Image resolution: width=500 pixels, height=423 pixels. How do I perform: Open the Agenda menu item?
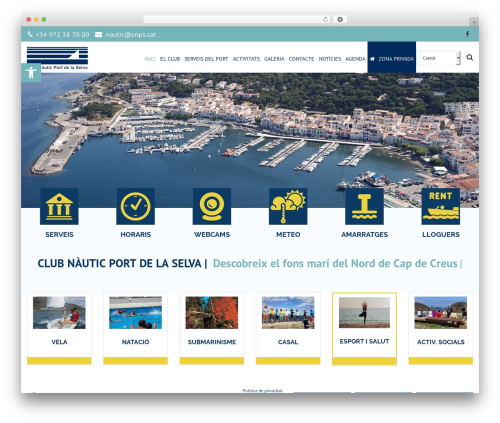[x=355, y=59]
